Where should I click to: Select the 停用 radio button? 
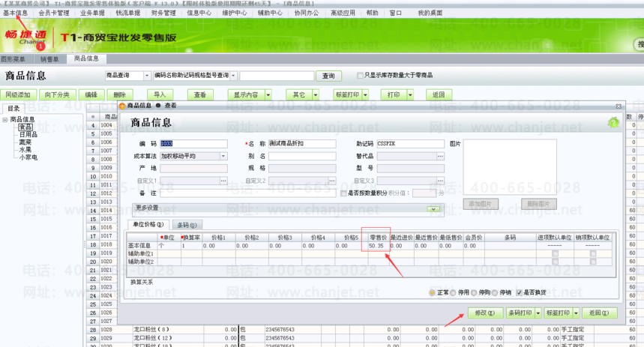(453, 293)
